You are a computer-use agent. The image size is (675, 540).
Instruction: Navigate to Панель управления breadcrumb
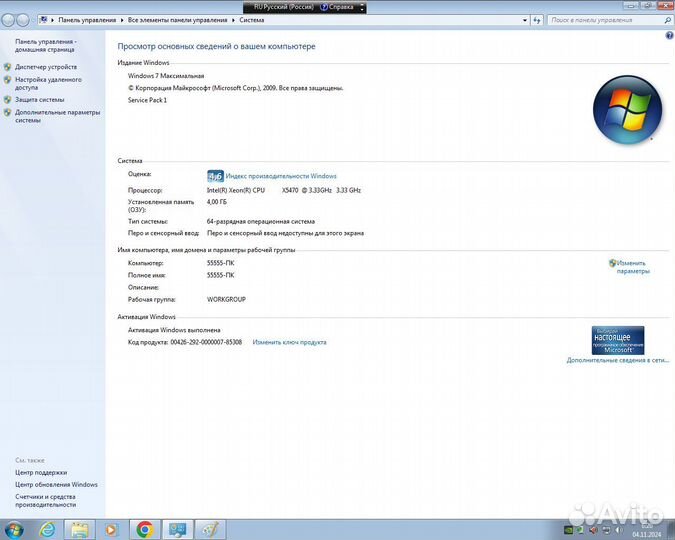tap(87, 20)
